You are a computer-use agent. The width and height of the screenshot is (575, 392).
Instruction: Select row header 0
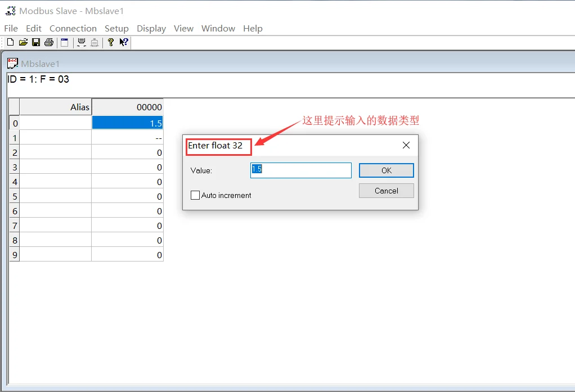point(14,123)
